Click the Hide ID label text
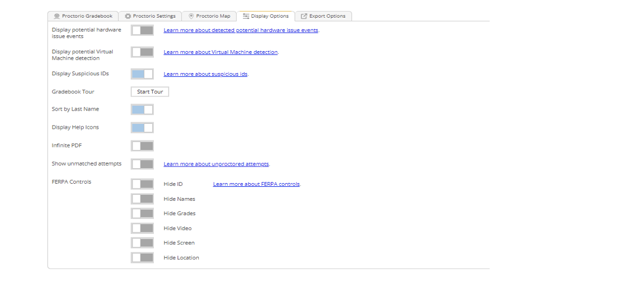644x284 pixels. 173,184
